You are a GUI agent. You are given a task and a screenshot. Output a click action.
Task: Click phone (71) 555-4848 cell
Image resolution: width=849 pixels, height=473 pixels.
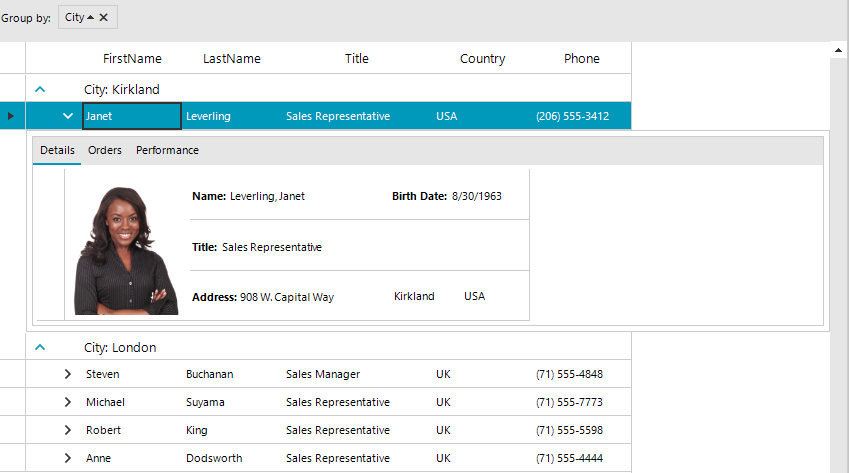pyautogui.click(x=582, y=374)
